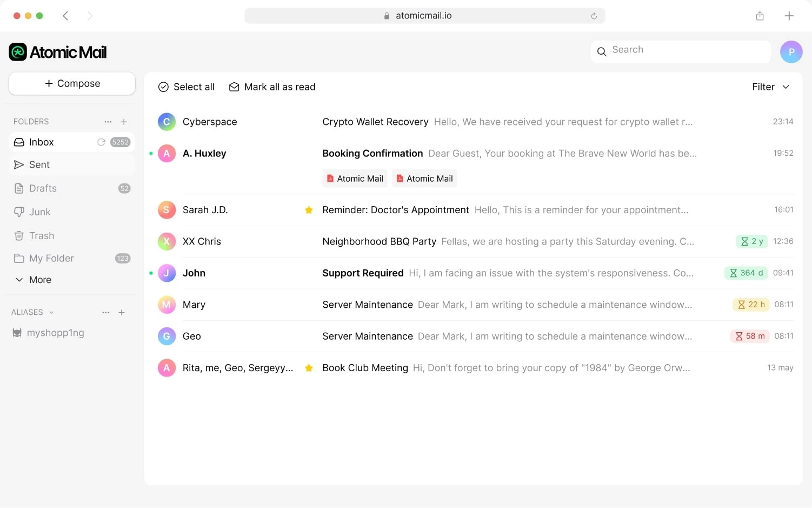This screenshot has height=508, width=812.
Task: Unstar the Book Club Meeting email
Action: click(x=309, y=368)
